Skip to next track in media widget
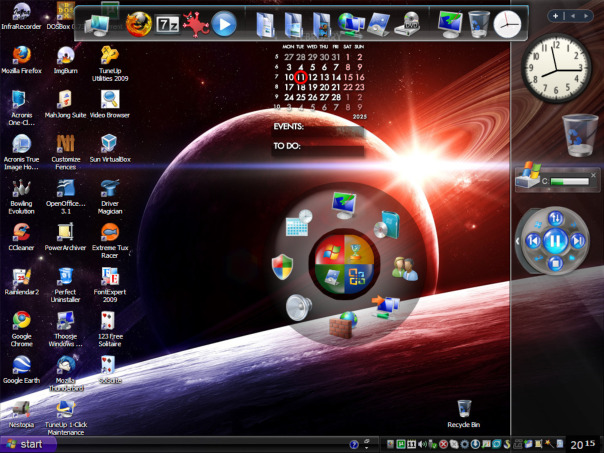Image resolution: width=604 pixels, height=453 pixels. point(578,241)
